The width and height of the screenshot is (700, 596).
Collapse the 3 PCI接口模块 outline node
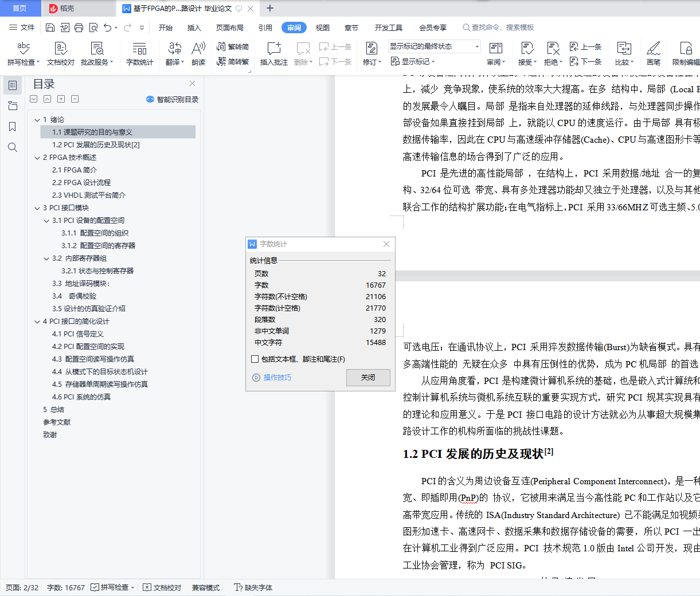pyautogui.click(x=37, y=208)
